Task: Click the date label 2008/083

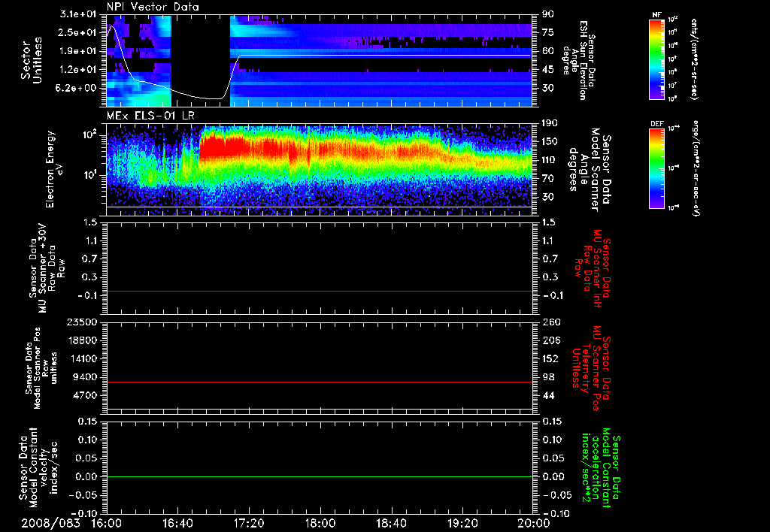Action: 50,523
